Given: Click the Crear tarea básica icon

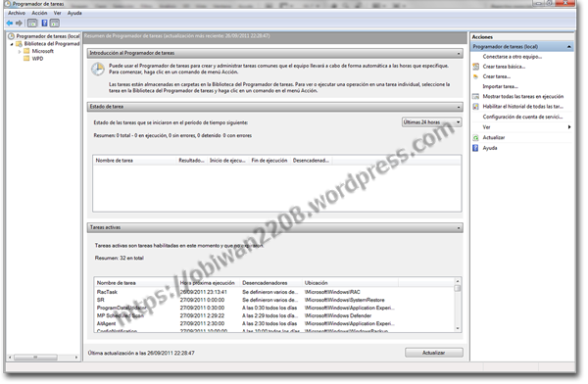Looking at the screenshot, I should (476, 67).
